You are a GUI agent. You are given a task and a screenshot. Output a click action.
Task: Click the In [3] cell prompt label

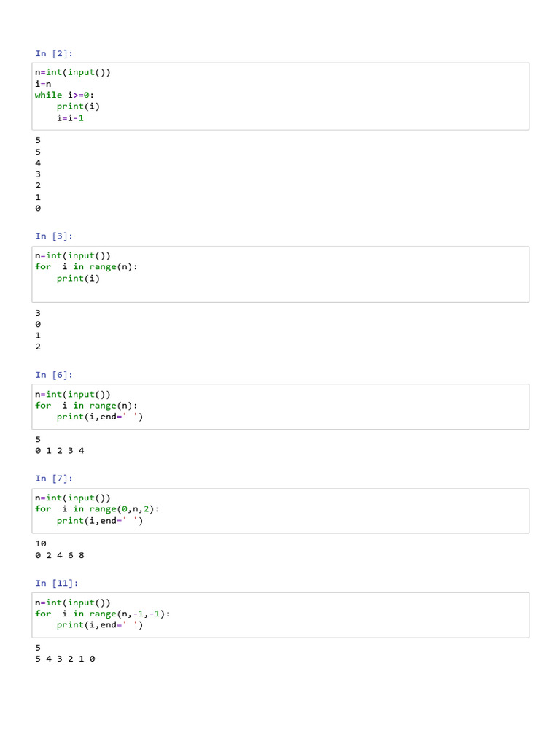coord(54,236)
